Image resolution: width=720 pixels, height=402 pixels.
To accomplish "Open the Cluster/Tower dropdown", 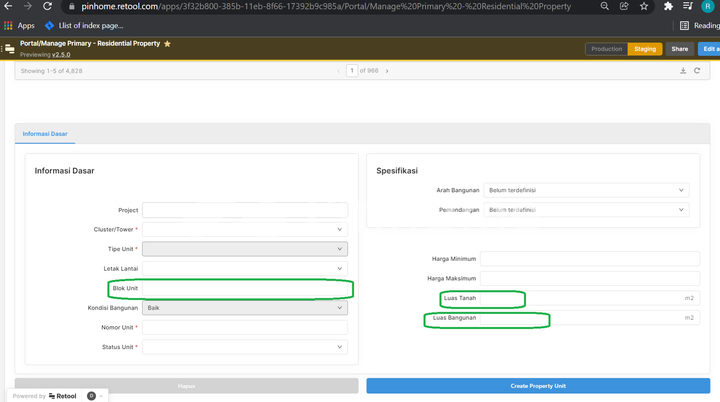I will (245, 229).
